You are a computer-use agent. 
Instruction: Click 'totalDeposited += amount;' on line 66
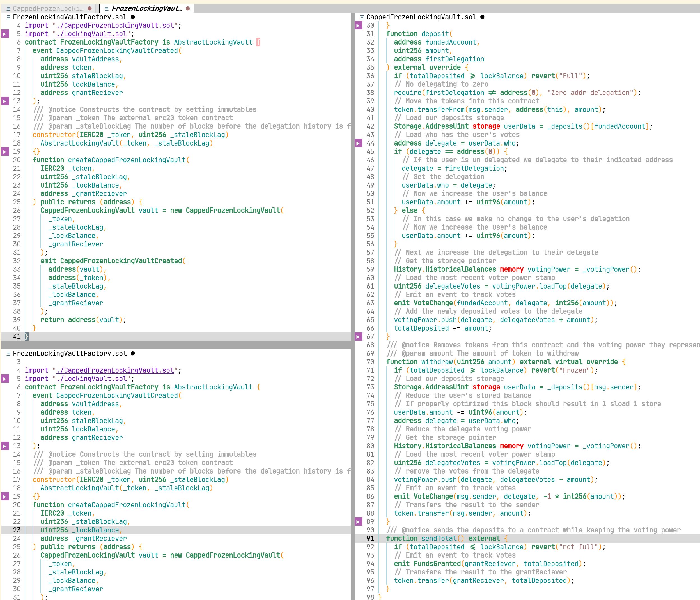click(x=442, y=328)
